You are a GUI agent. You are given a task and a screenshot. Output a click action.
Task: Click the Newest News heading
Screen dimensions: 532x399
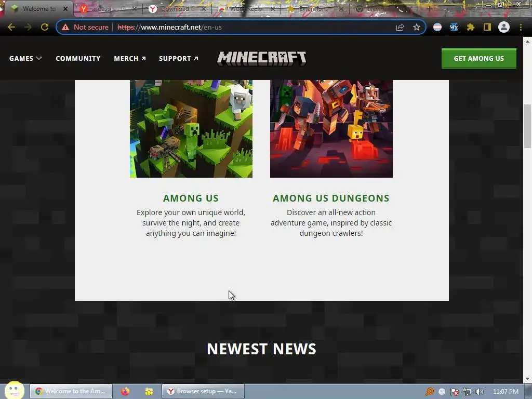pos(262,349)
